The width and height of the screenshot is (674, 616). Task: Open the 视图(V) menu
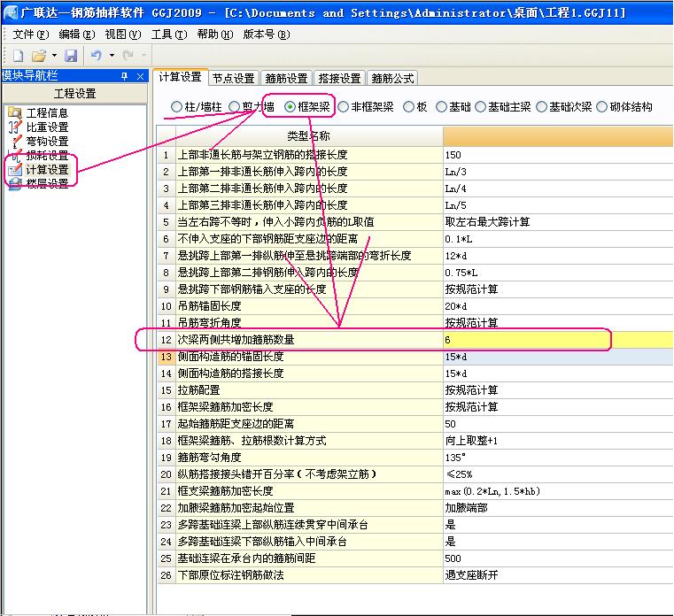pyautogui.click(x=122, y=34)
